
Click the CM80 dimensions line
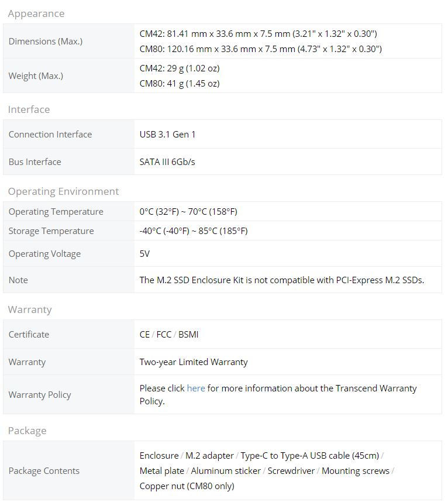(260, 49)
